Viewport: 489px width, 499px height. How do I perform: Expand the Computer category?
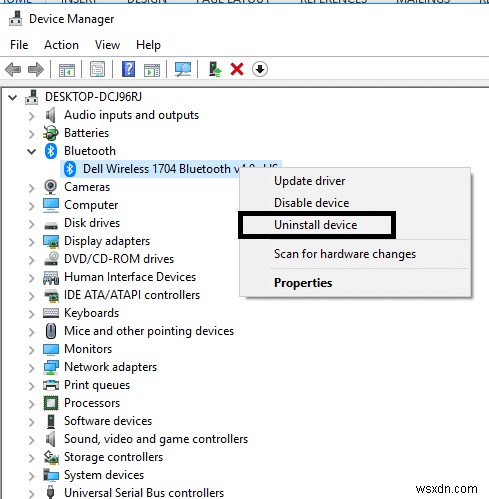pos(32,206)
